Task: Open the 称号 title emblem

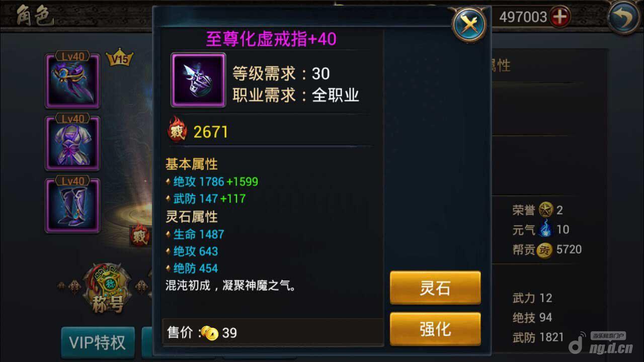Action: click(107, 288)
